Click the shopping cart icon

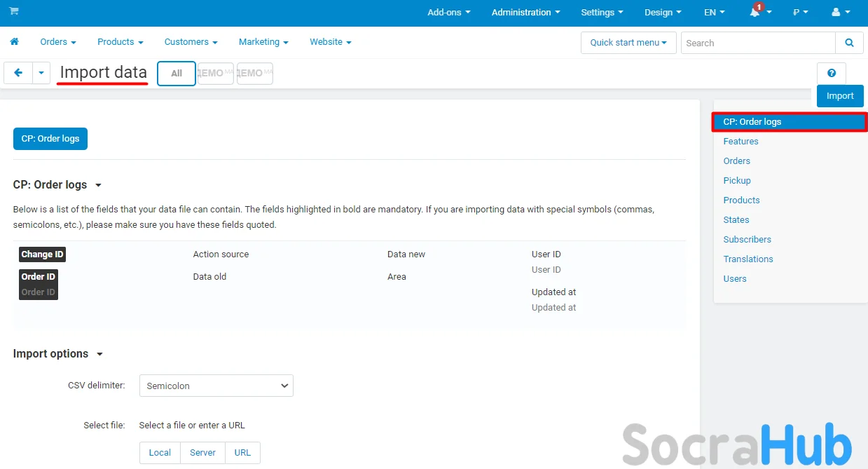pyautogui.click(x=14, y=12)
